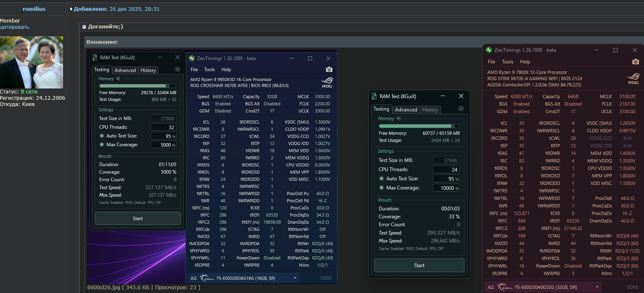Click the цитировать quote link
This screenshot has width=644, height=293.
[x=15, y=27]
